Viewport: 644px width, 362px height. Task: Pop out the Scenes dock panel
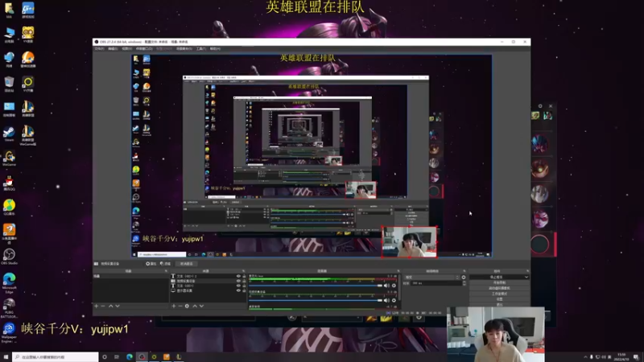[166, 271]
